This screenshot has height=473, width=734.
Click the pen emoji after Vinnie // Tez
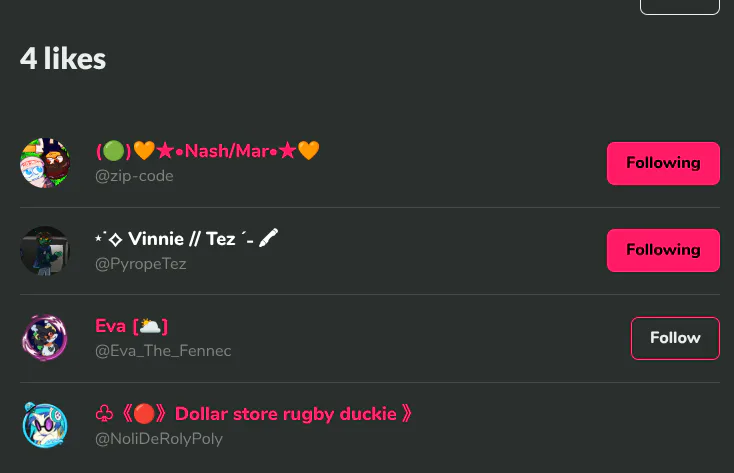268,239
